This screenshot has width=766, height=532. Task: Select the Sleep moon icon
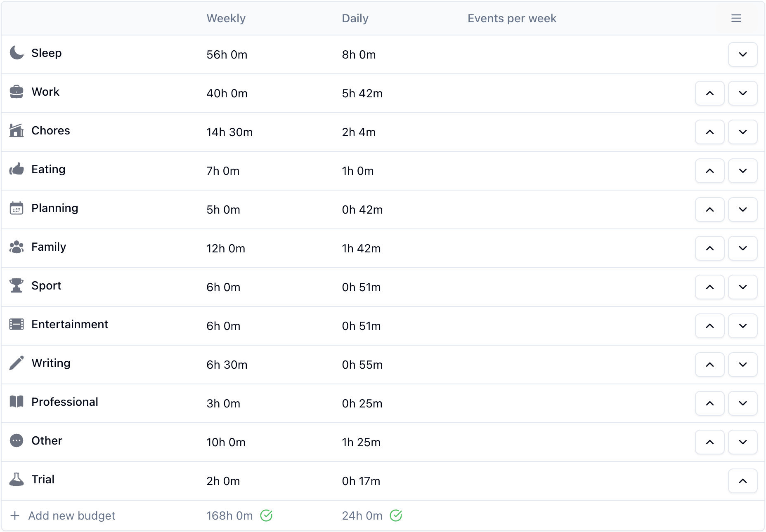click(x=16, y=53)
